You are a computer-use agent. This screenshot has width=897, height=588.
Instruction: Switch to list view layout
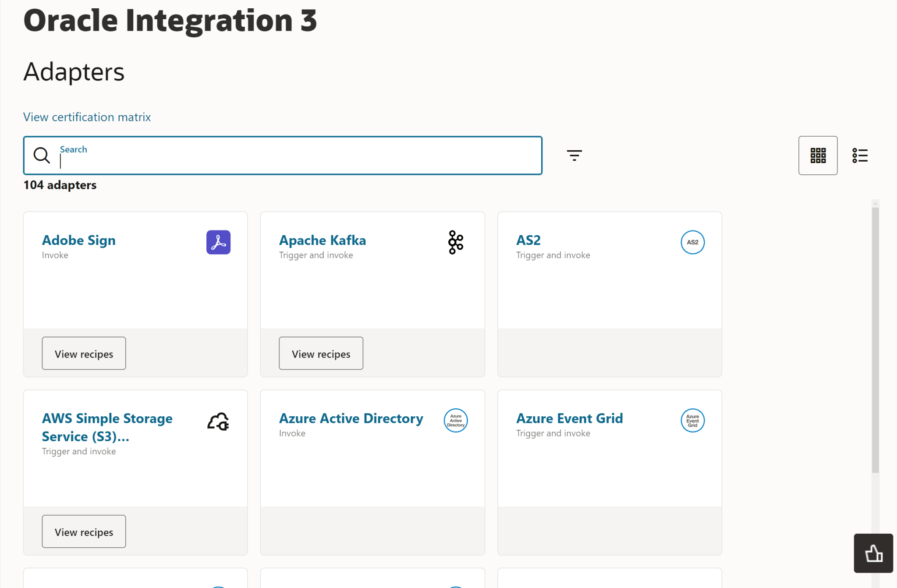(x=859, y=156)
